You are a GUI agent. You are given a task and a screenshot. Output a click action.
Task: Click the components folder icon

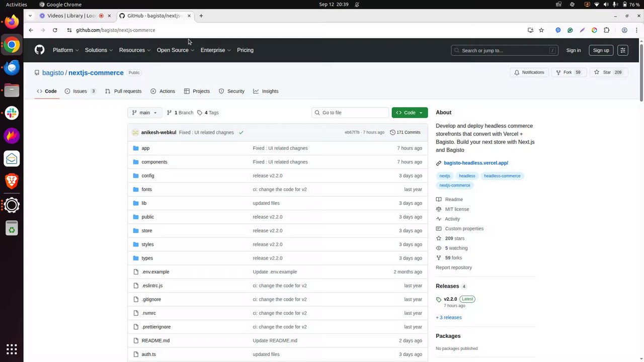(x=136, y=162)
